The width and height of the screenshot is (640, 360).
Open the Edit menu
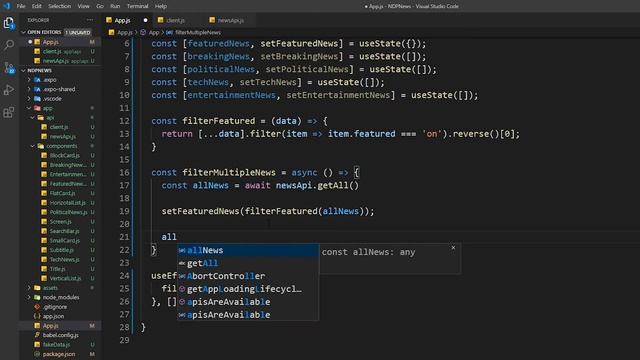click(x=37, y=6)
